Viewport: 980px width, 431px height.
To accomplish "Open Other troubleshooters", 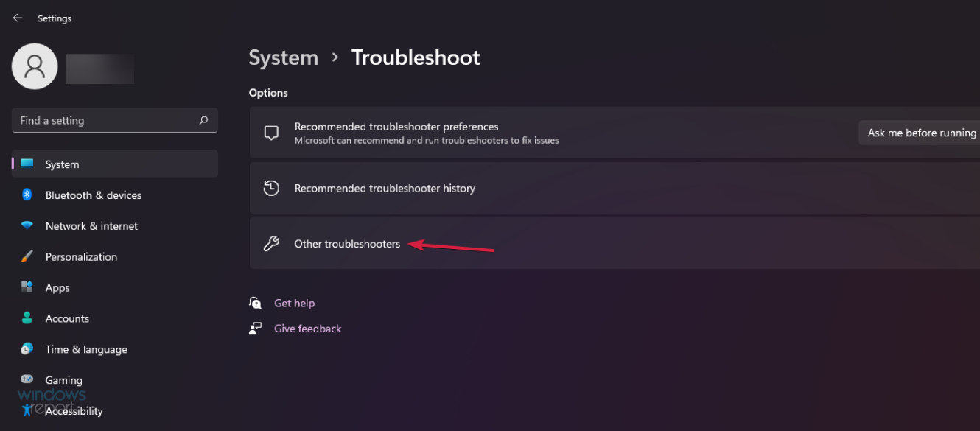I will tap(347, 244).
